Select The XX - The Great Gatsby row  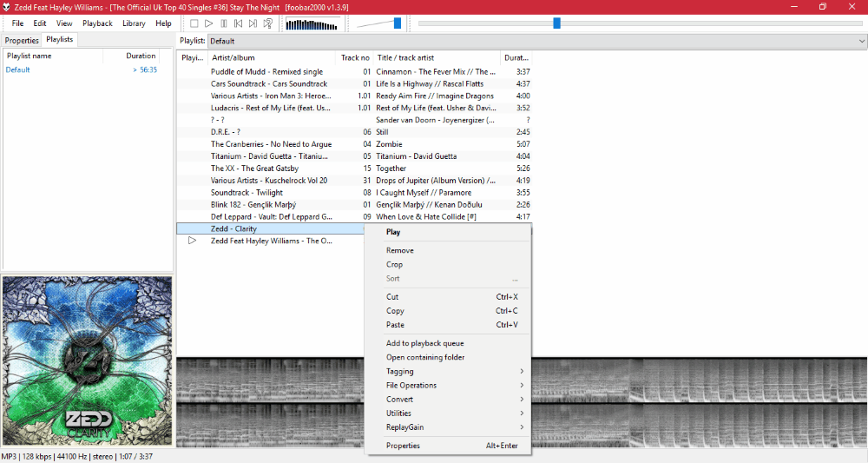coord(354,169)
